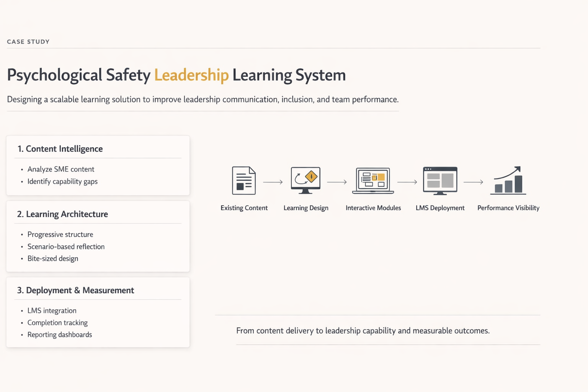This screenshot has height=392, width=588.
Task: Click the Existing Content document icon
Action: tap(243, 180)
